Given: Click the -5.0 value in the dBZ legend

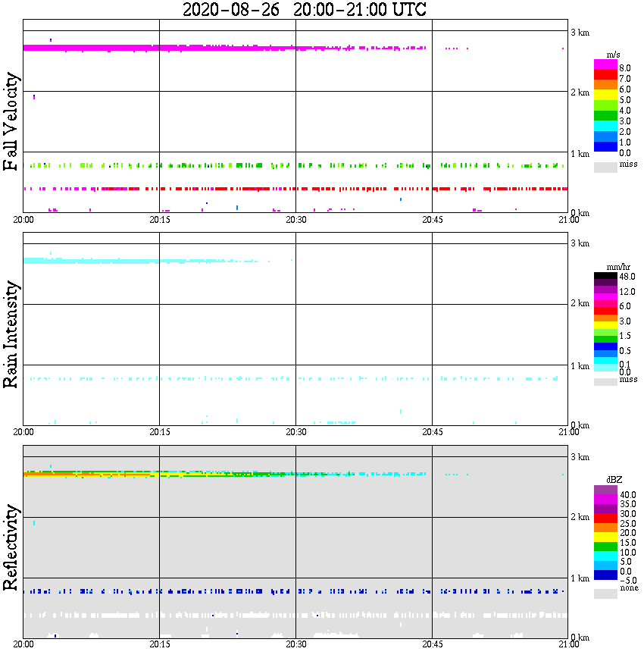Looking at the screenshot, I should (628, 581).
